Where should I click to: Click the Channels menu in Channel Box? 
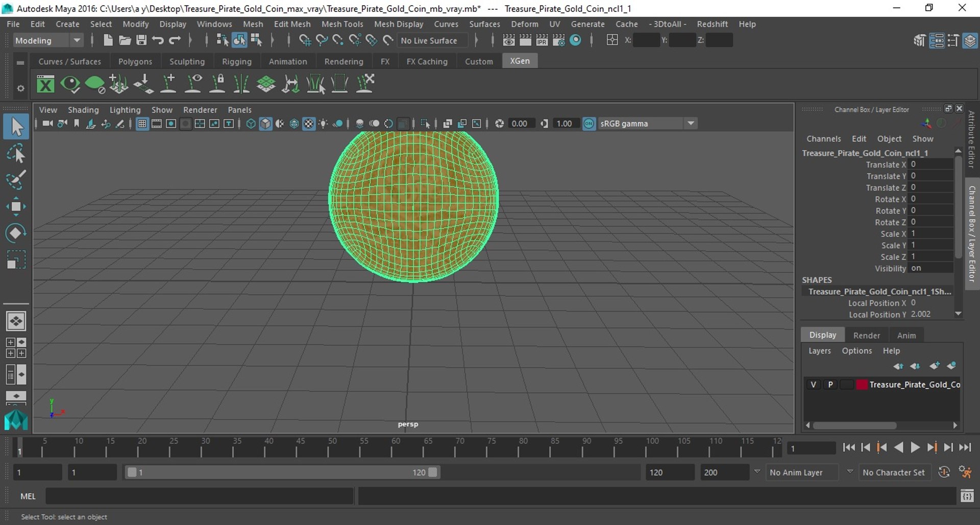(x=823, y=139)
